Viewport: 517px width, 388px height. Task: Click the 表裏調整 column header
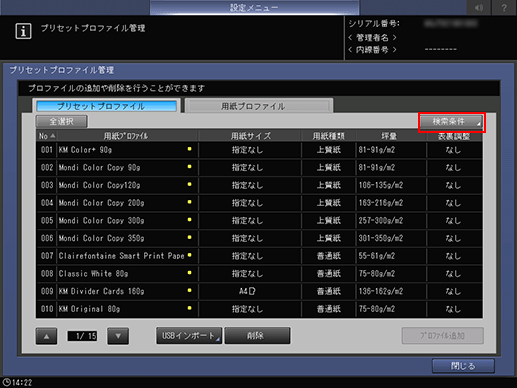tap(454, 136)
